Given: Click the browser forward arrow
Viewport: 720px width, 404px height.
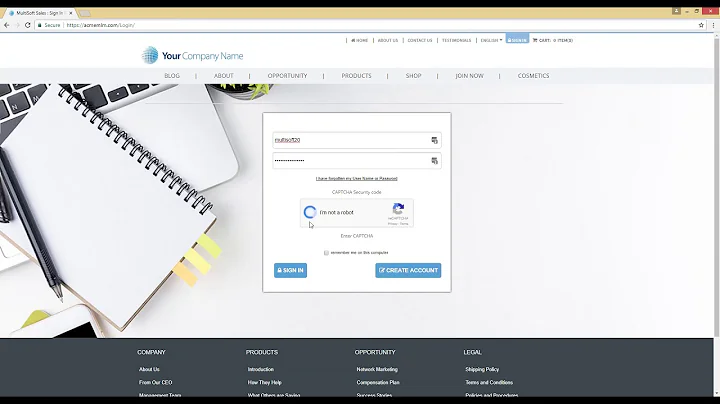Looking at the screenshot, I should coord(17,25).
